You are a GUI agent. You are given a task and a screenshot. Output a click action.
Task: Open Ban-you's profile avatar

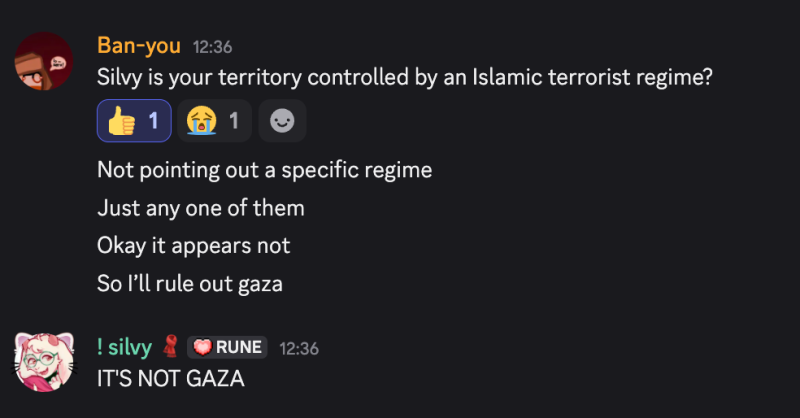click(44, 61)
